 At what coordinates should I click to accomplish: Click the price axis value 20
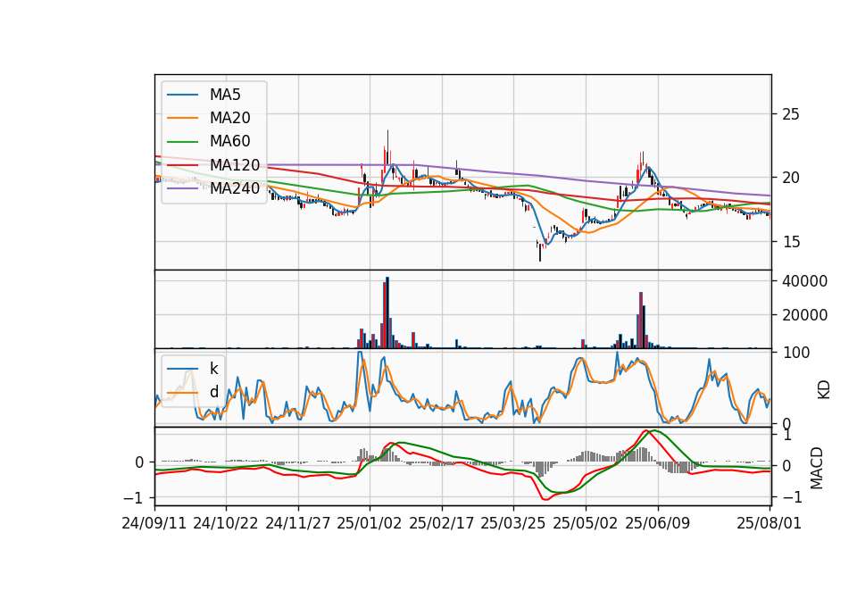791,178
